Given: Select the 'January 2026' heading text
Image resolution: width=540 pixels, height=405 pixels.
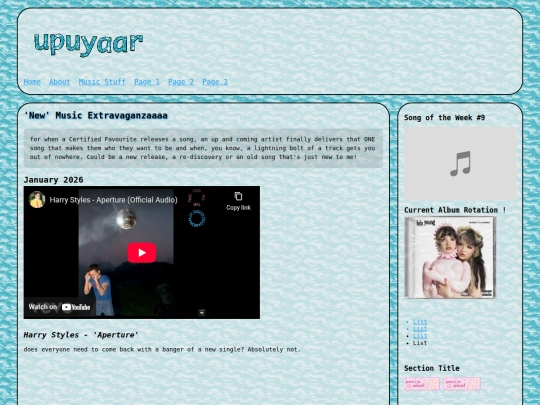Looking at the screenshot, I should pyautogui.click(x=53, y=180).
